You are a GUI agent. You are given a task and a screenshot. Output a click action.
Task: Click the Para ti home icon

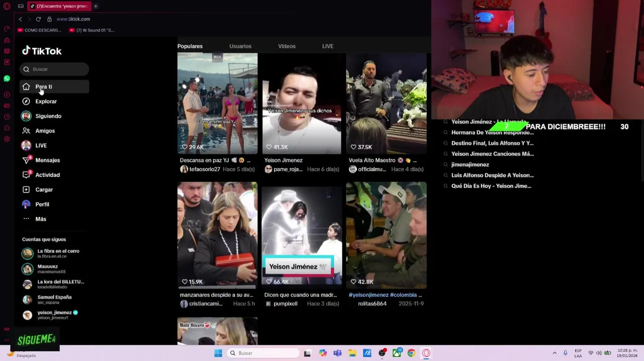coord(26,87)
